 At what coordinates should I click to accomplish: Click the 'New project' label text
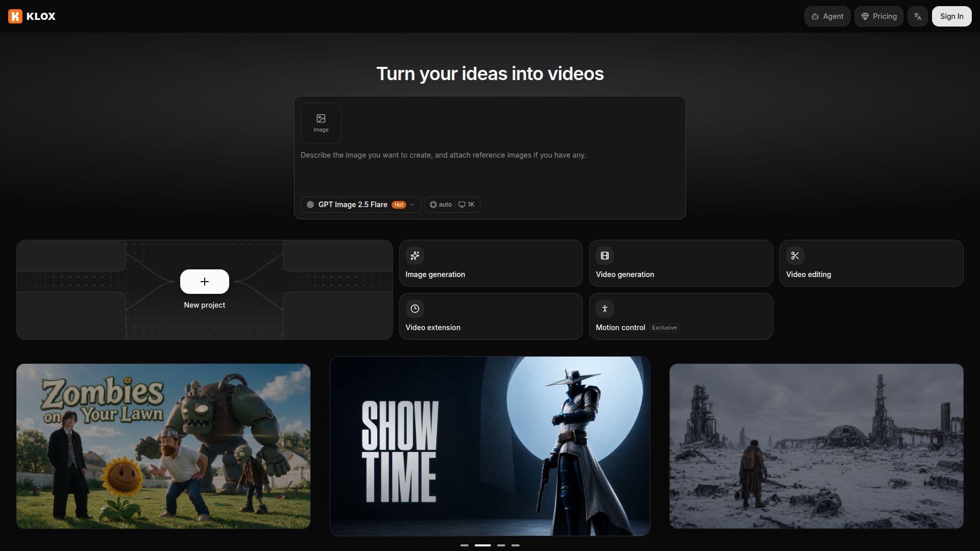[204, 305]
